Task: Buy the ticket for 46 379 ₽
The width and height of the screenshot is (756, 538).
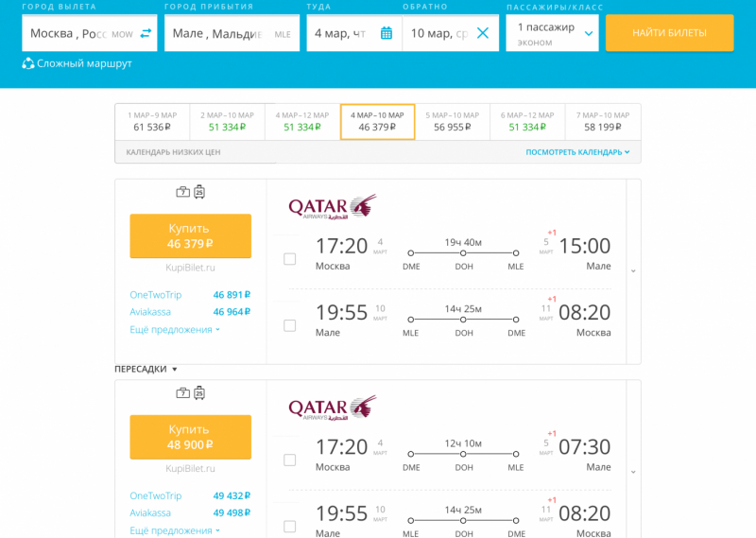Action: pos(191,236)
